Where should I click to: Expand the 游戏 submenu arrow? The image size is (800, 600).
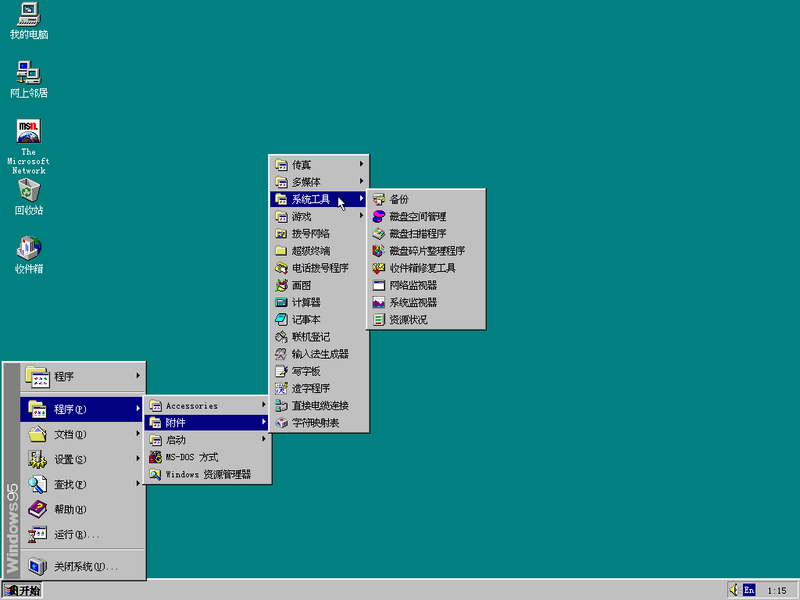[361, 216]
